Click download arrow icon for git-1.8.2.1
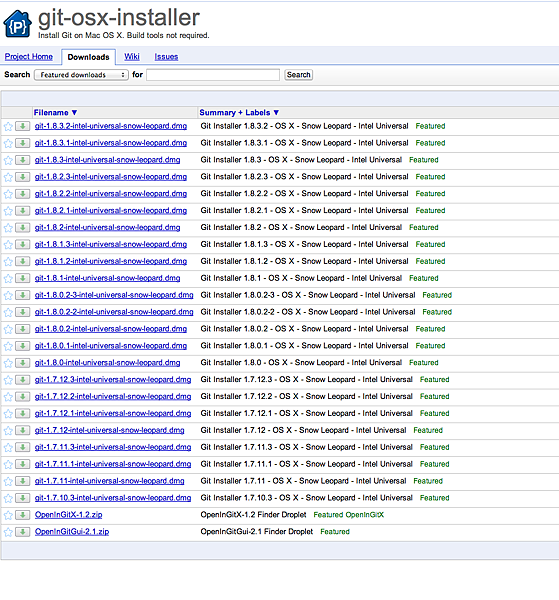This screenshot has height=600, width=559. pos(23,210)
